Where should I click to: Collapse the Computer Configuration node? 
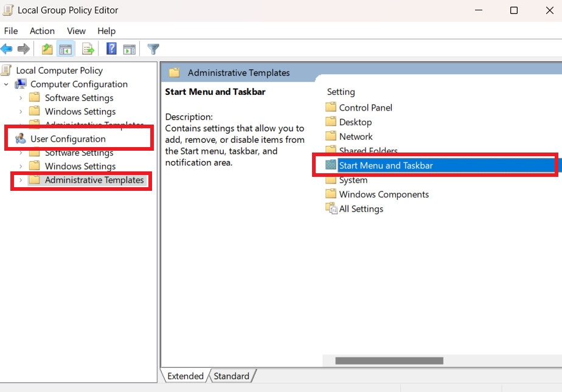tap(6, 84)
